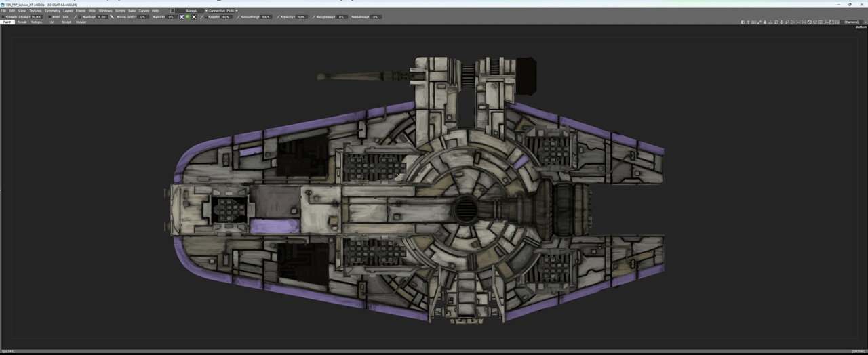Click the light bulb lighting icon
This screenshot has width=868, height=355.
(x=748, y=22)
